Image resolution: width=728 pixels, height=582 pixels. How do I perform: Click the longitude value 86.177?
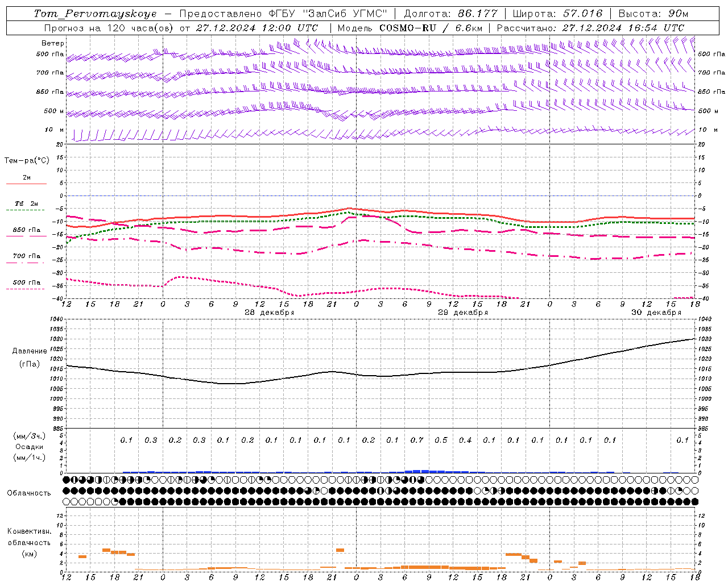click(x=478, y=14)
